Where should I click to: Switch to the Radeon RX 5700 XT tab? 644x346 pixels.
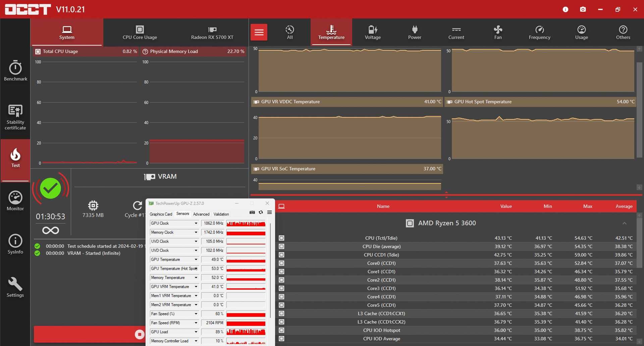click(x=212, y=32)
